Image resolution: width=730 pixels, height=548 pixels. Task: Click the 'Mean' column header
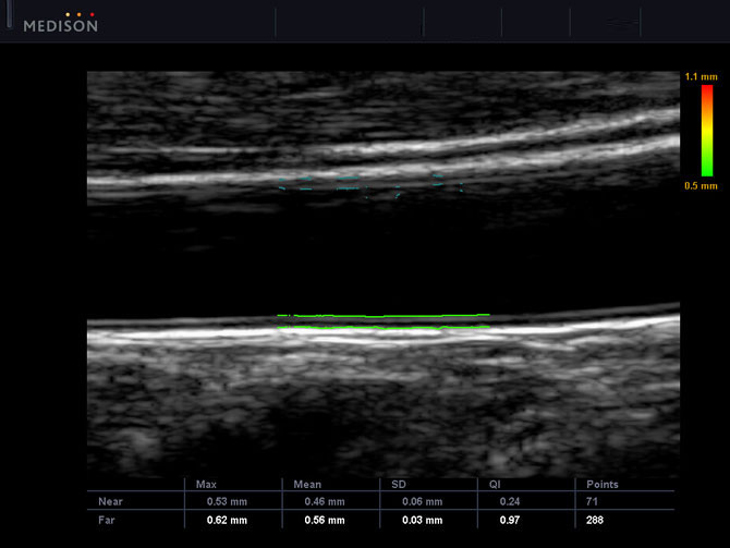coord(307,484)
